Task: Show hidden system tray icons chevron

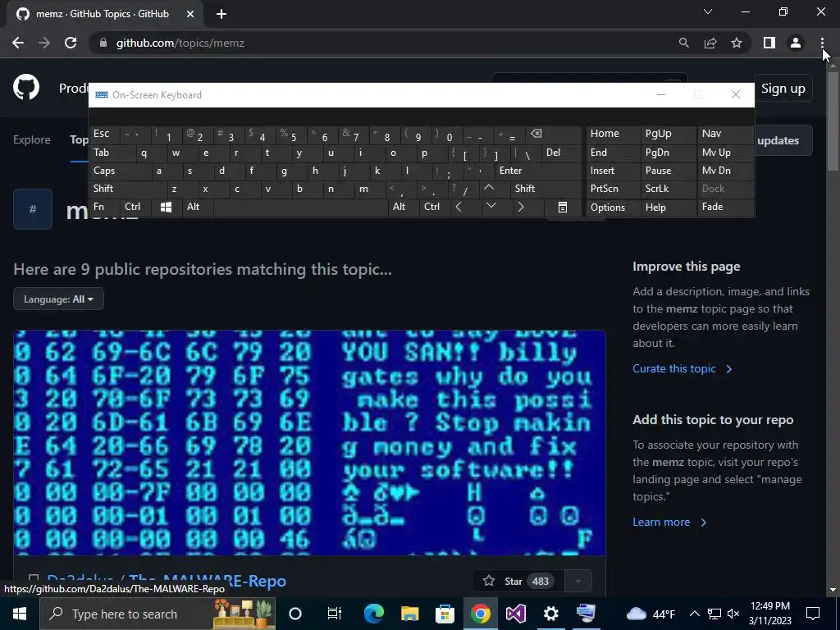Action: coord(694,614)
